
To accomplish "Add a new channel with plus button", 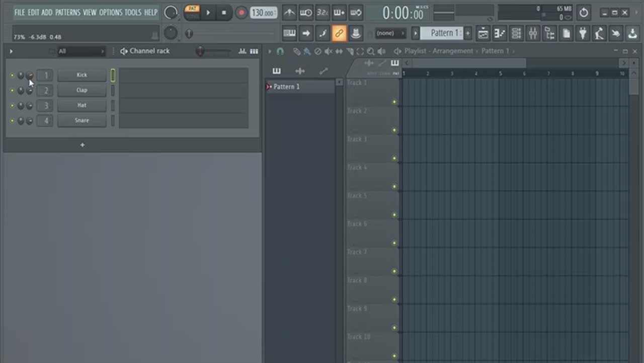I will (x=83, y=145).
